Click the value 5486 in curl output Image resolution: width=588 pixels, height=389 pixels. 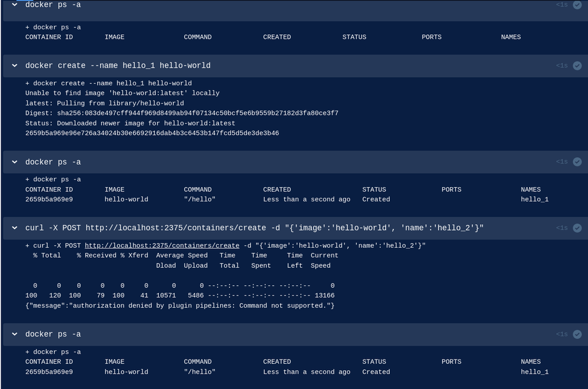[x=196, y=295]
